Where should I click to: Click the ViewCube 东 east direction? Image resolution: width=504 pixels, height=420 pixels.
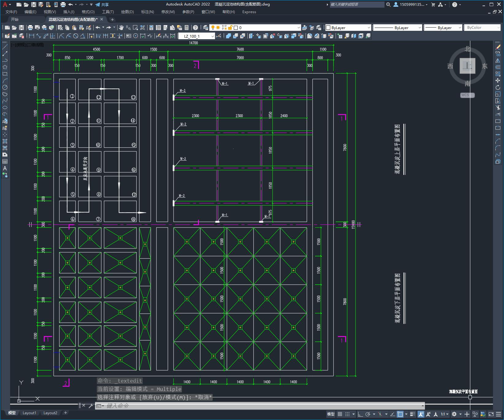[x=484, y=66]
